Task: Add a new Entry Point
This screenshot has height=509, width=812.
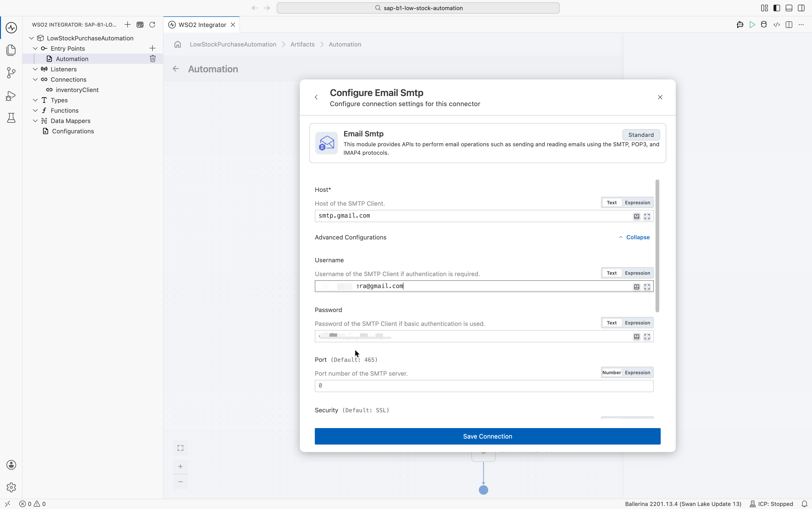Action: [x=152, y=48]
